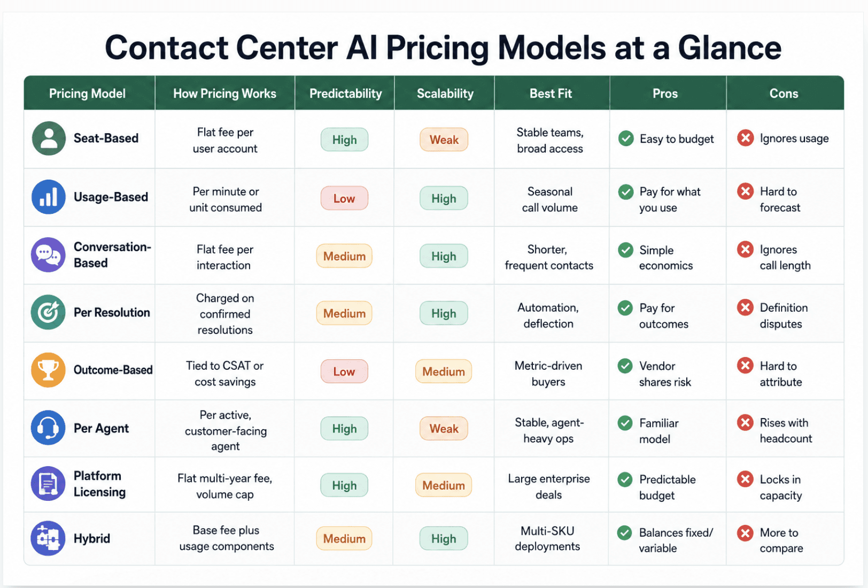Click the Per Resolution target icon

(49, 312)
